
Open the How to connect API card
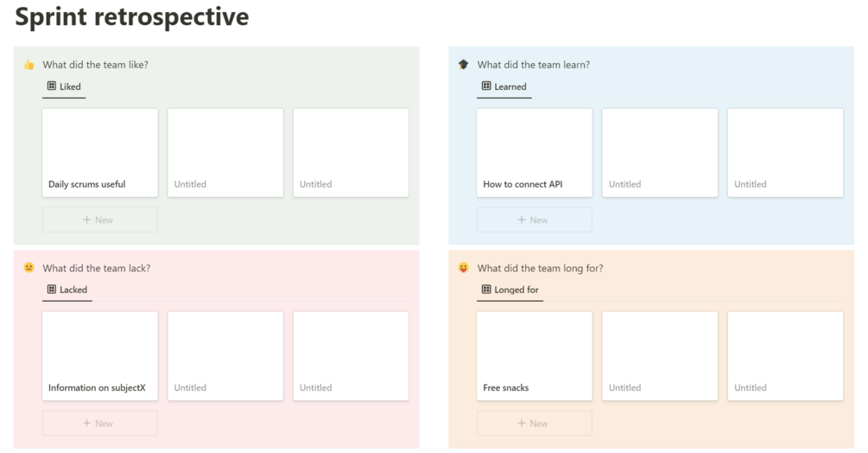click(535, 153)
